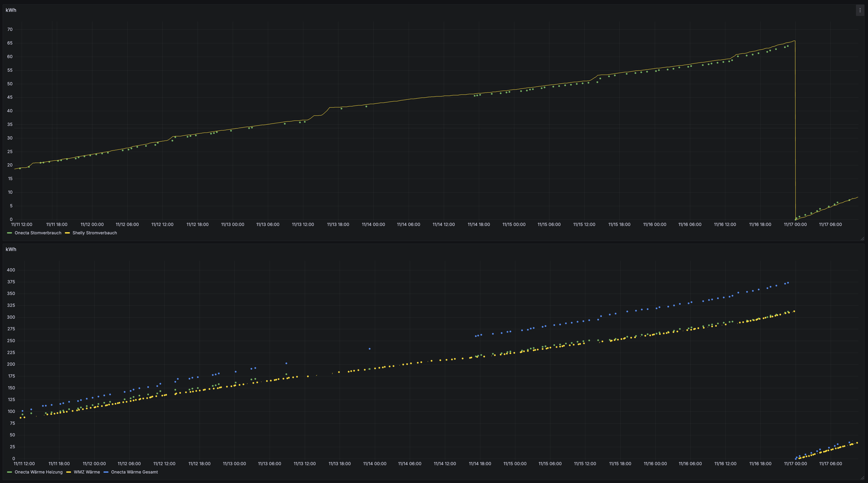This screenshot has width=868, height=483.
Task: Click the yellow Shelly Stromverbauch legend color marker
Action: pyautogui.click(x=67, y=233)
